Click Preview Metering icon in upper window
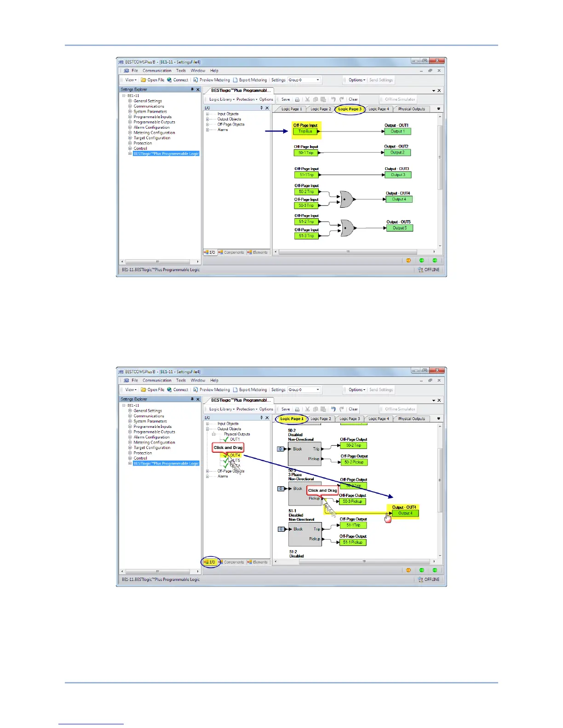This screenshot has width=563, height=728. point(195,80)
